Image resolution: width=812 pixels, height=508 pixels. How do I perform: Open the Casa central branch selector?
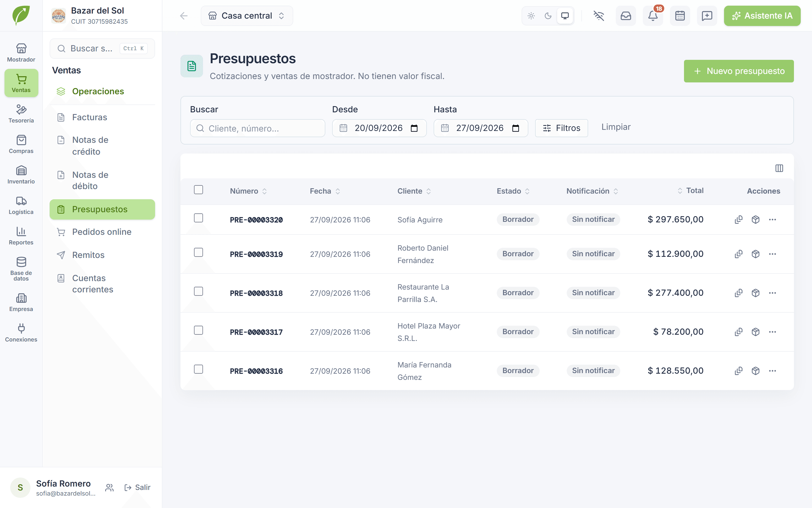[x=247, y=16]
